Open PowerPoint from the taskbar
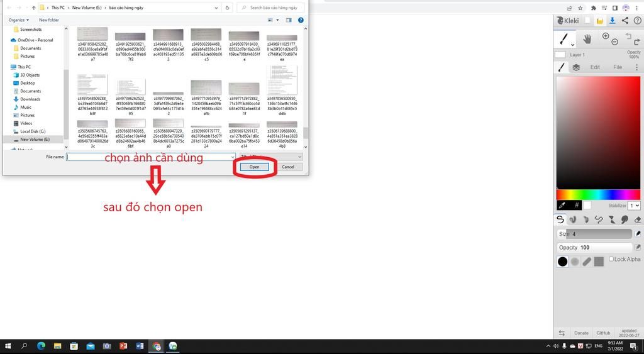644x354 pixels. click(x=123, y=346)
